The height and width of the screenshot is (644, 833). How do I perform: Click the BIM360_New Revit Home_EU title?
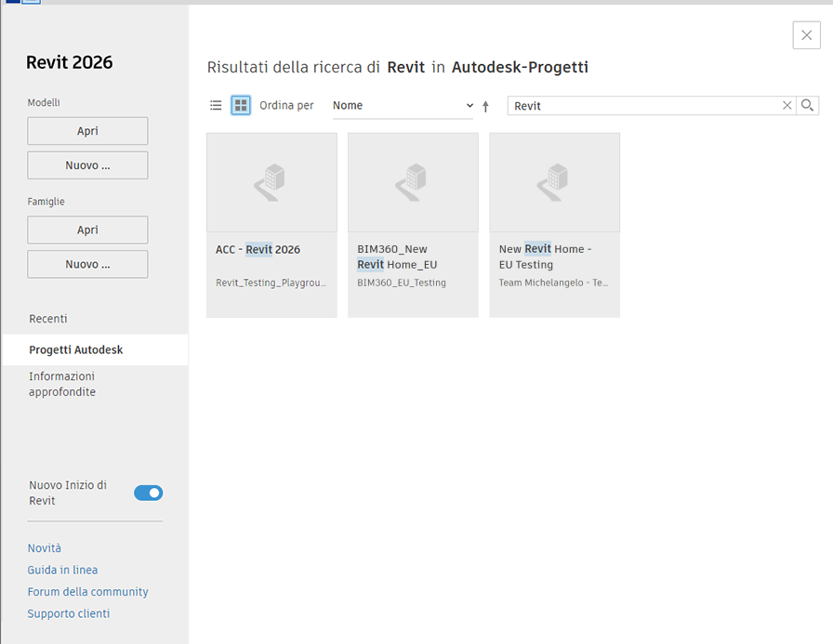(397, 256)
